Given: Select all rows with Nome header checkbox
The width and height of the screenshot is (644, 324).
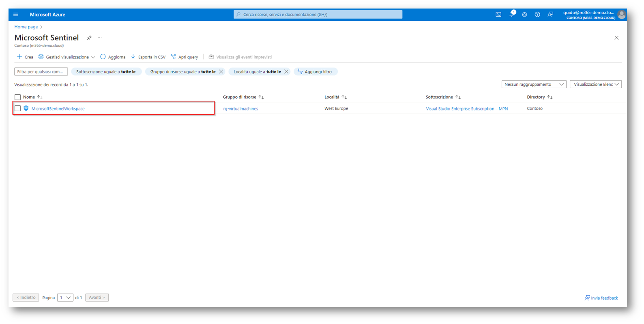Looking at the screenshot, I should (x=17, y=97).
